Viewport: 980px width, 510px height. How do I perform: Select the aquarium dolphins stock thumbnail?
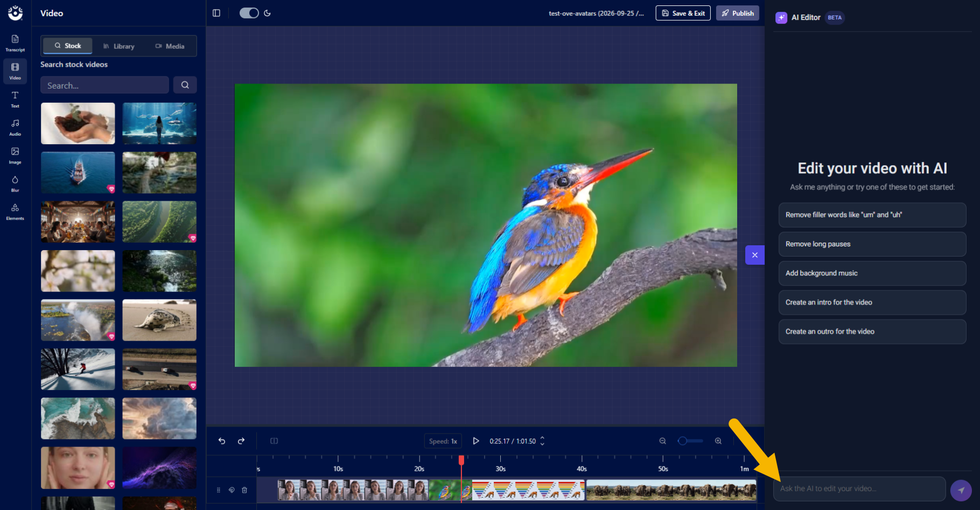tap(159, 123)
